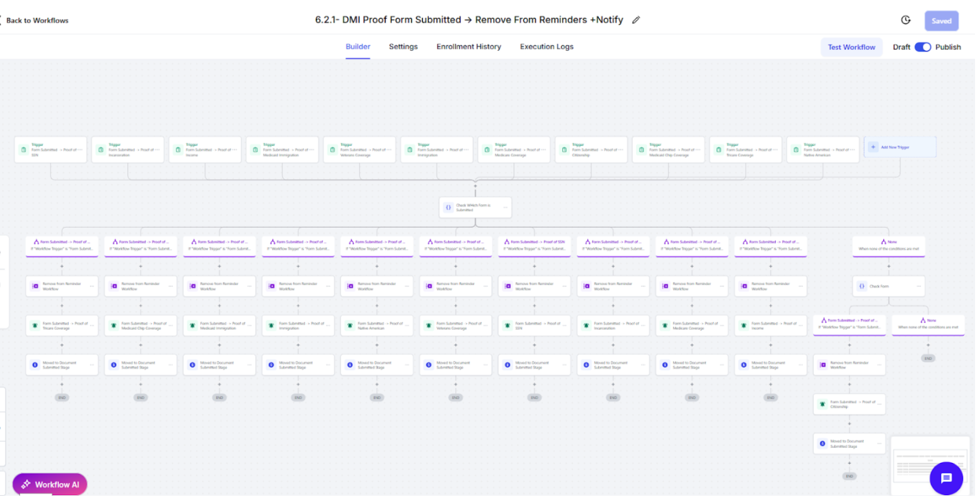
Task: Click the Native American trigger clipboard icon
Action: click(796, 150)
